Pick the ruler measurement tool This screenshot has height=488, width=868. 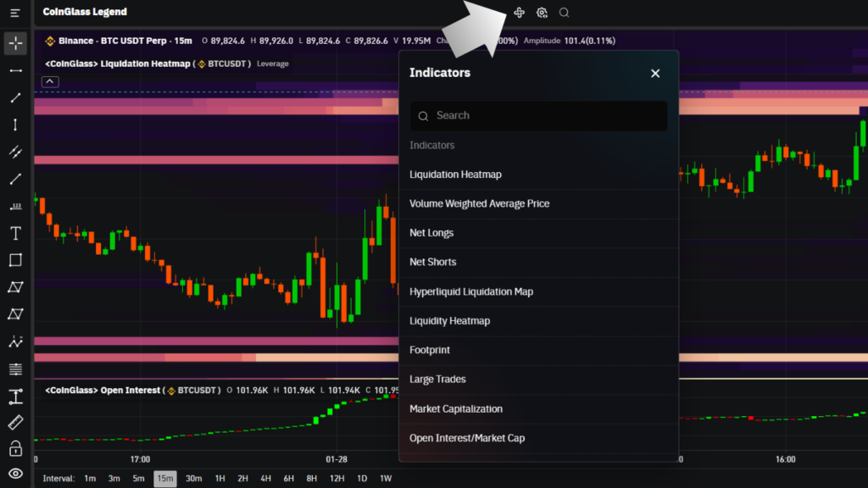tap(15, 422)
